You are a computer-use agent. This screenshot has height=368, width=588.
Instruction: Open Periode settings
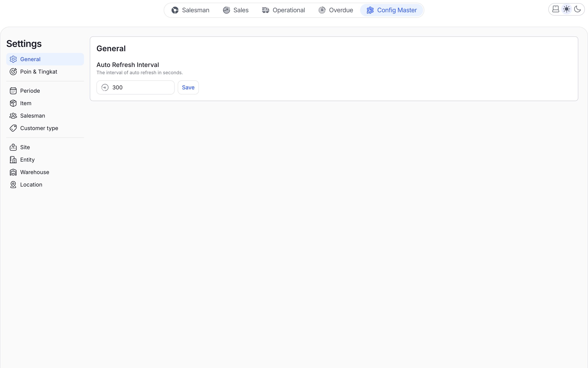[45, 91]
